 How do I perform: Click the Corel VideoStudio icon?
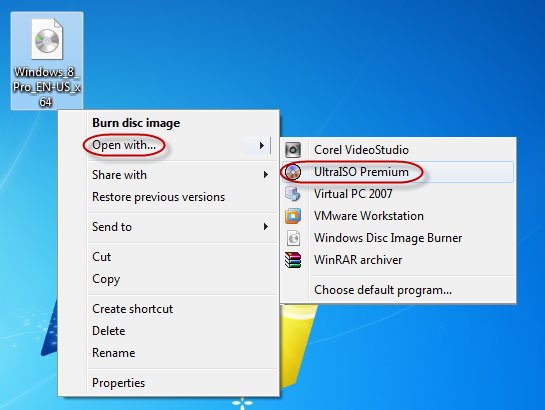(293, 150)
